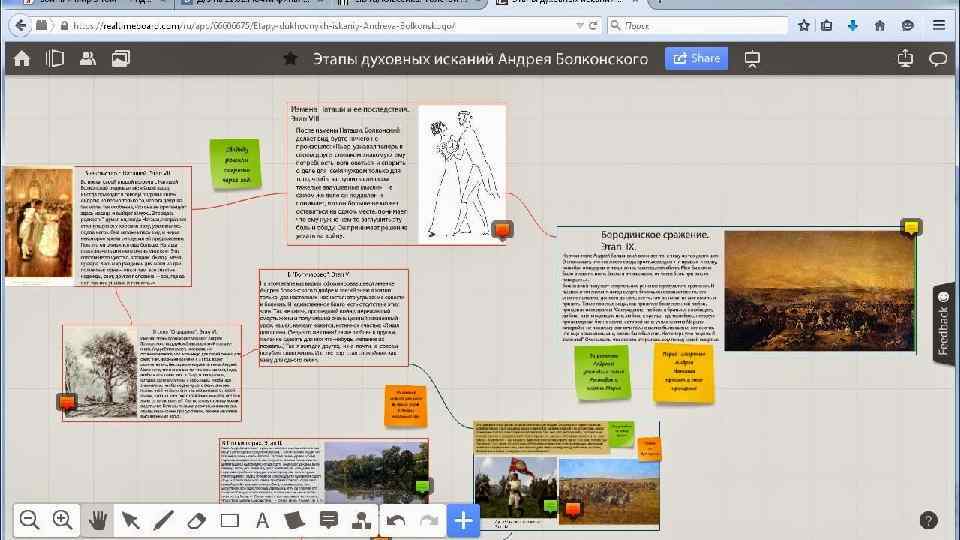Select the oak tree drawing image
Screen dimensions: 960x540
[x=100, y=373]
